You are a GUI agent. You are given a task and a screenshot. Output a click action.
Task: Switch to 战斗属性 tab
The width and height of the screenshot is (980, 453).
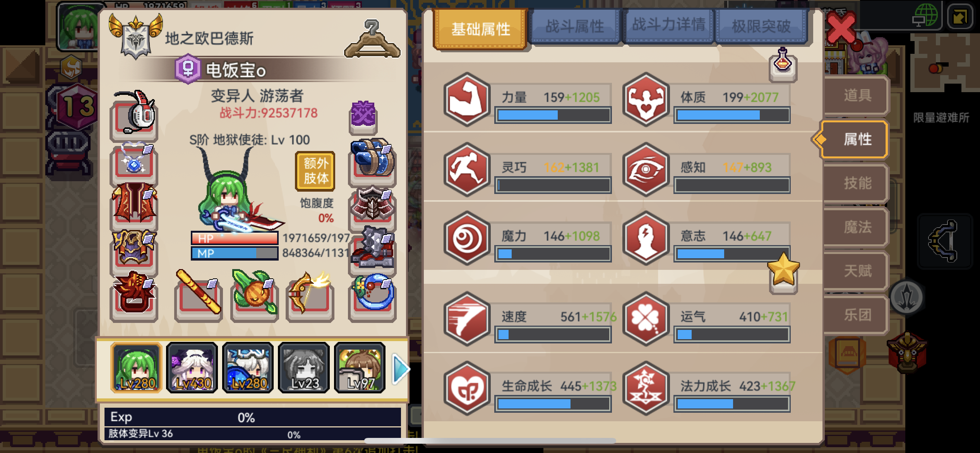575,26
